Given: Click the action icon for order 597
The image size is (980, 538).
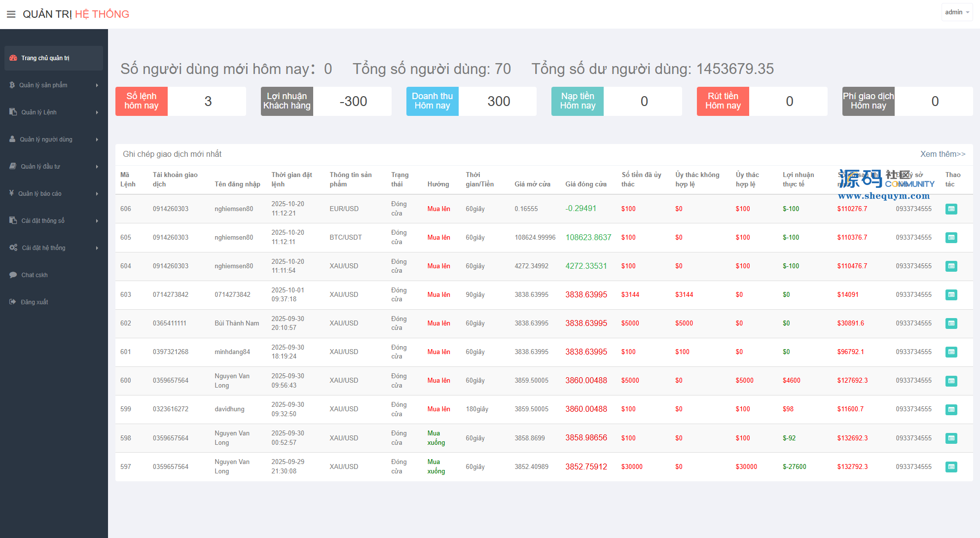Looking at the screenshot, I should [x=951, y=466].
